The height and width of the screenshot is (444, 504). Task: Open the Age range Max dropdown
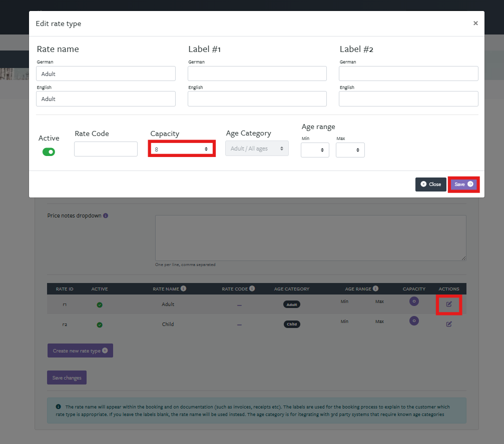click(x=350, y=150)
